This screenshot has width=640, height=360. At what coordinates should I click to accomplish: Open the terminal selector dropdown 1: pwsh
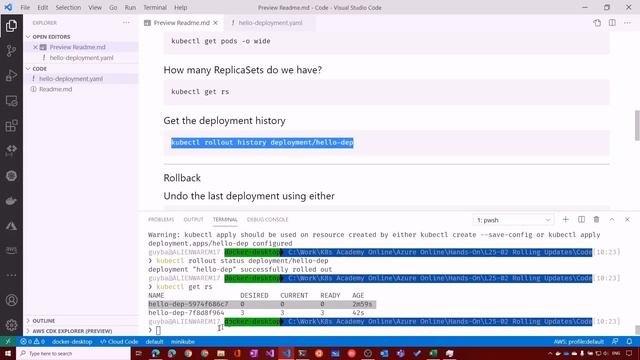513,220
